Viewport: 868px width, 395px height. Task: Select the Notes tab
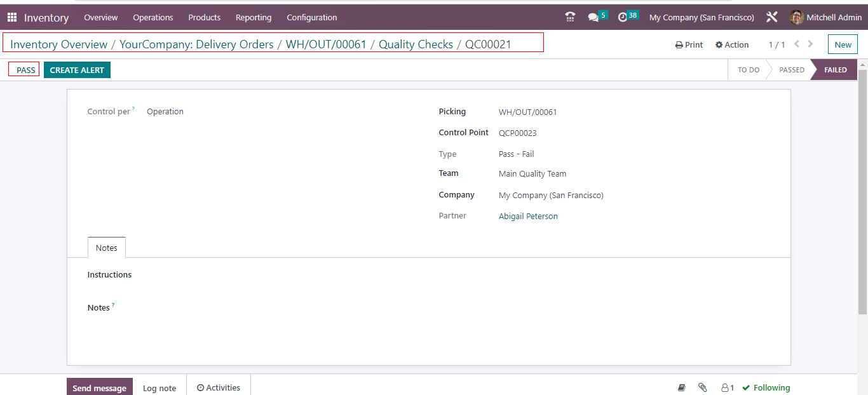pyautogui.click(x=106, y=248)
